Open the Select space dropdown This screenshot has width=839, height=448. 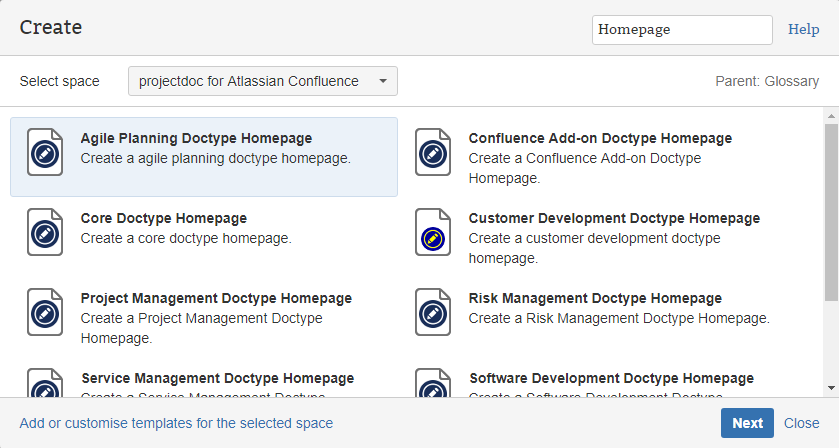(262, 81)
